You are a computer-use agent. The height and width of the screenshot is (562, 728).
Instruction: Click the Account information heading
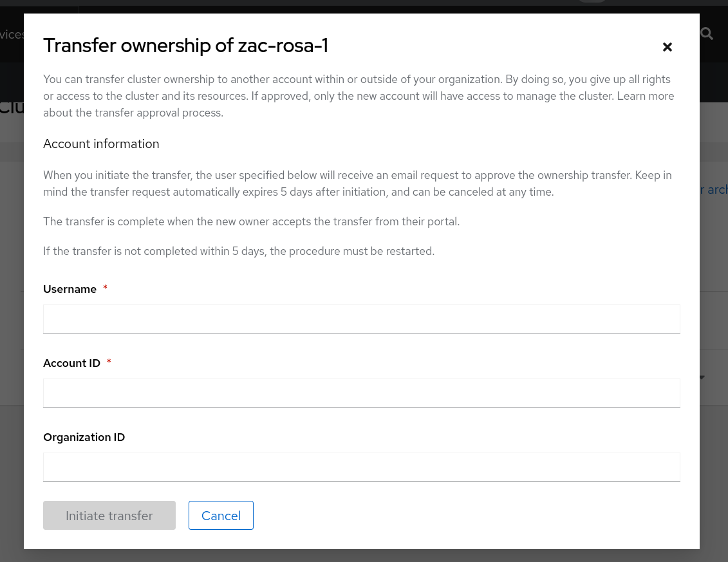[x=101, y=144]
